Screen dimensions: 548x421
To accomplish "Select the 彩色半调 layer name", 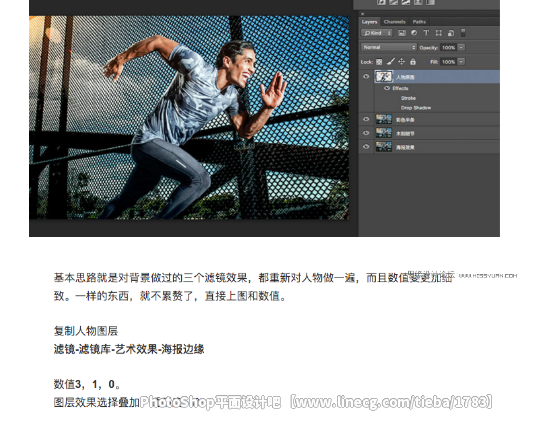I will point(405,120).
